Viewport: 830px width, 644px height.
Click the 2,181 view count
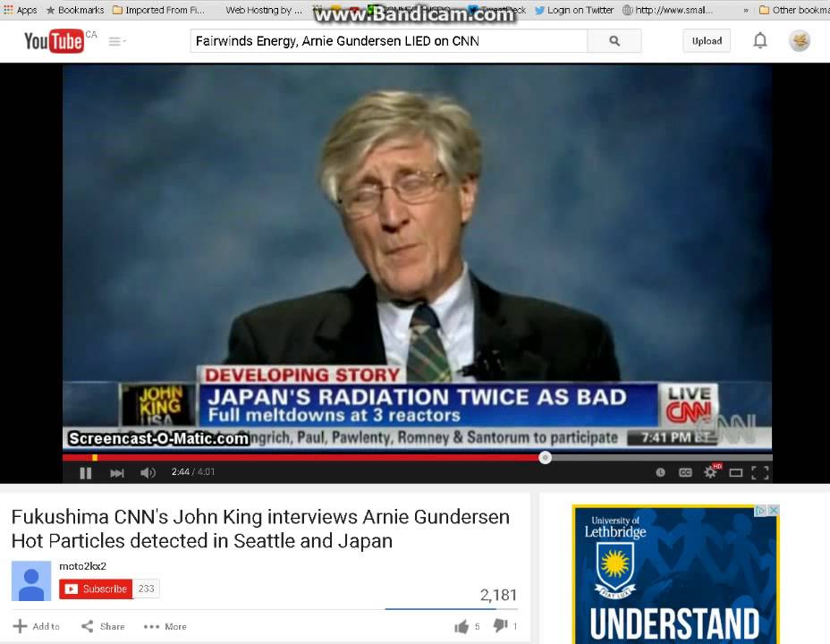(x=498, y=595)
